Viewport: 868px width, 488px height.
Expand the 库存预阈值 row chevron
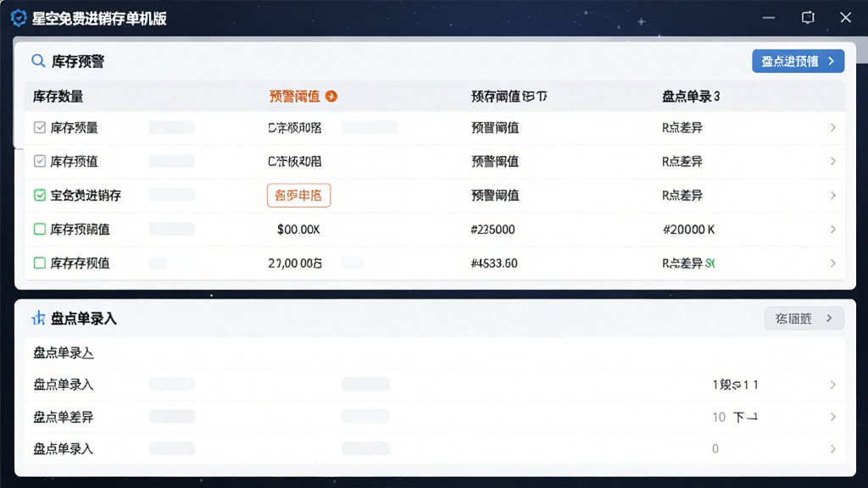[x=832, y=229]
